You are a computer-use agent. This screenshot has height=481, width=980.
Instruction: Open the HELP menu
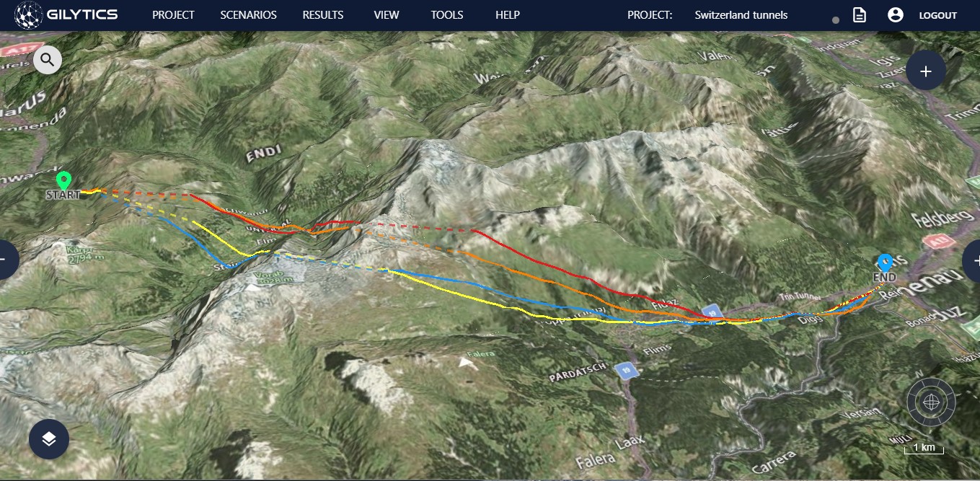[x=508, y=15]
